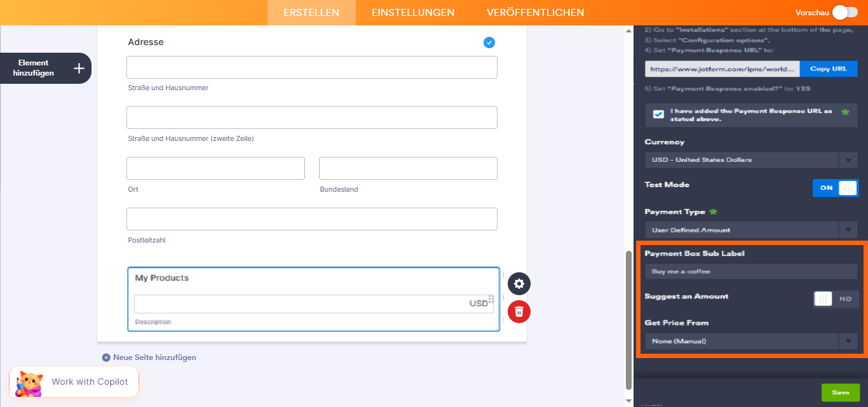
Task: Open the VERÖFFENTLICHEN tab
Action: 535,12
